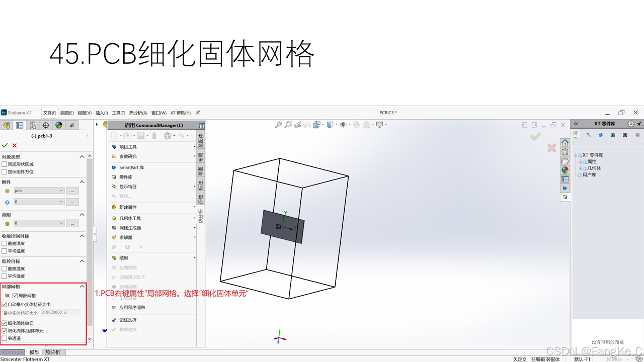The width and height of the screenshot is (644, 362).
Task: Toggle the 常规形状区域 checkbox
Action: tap(5, 164)
